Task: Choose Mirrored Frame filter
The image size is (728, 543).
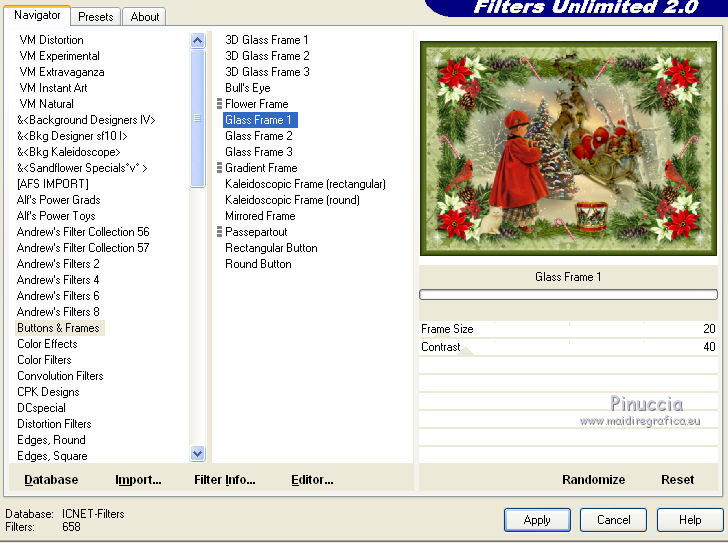Action: coord(260,216)
